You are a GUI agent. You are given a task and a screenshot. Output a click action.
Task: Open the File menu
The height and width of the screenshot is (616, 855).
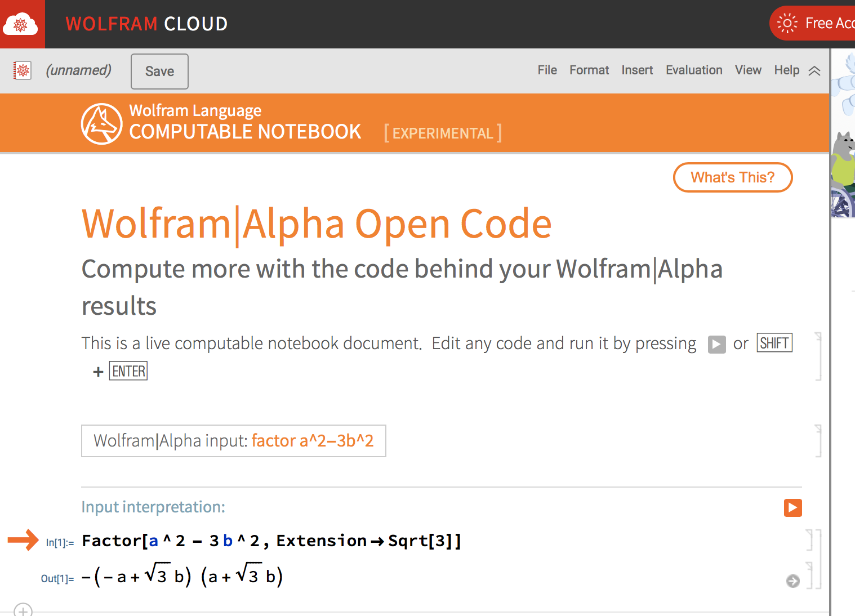point(547,70)
